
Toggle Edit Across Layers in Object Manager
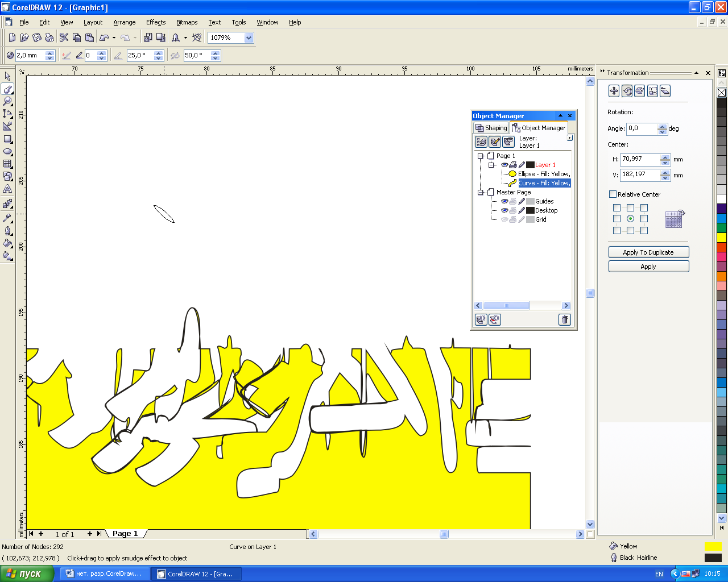click(495, 142)
